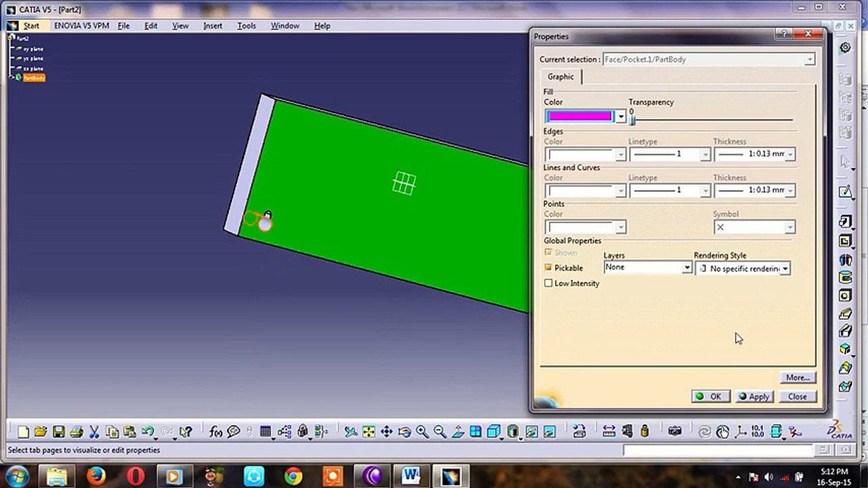
Task: Open the ENOVIA V5 VPM menu
Action: (x=81, y=26)
